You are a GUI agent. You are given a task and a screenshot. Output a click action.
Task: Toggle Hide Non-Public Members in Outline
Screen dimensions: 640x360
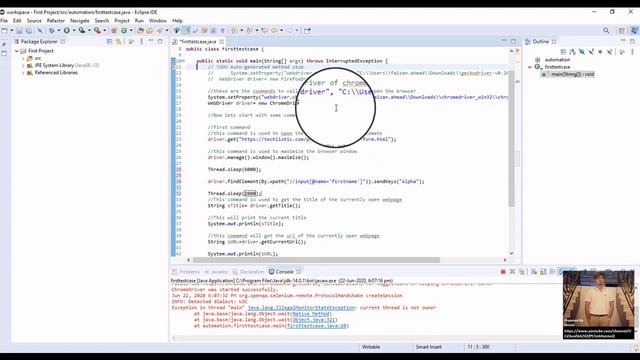point(600,52)
